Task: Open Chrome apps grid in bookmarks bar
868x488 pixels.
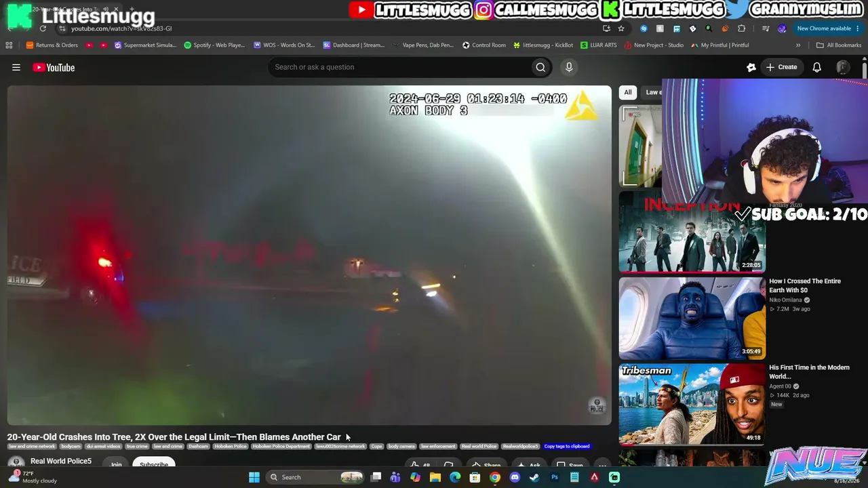Action: point(9,45)
